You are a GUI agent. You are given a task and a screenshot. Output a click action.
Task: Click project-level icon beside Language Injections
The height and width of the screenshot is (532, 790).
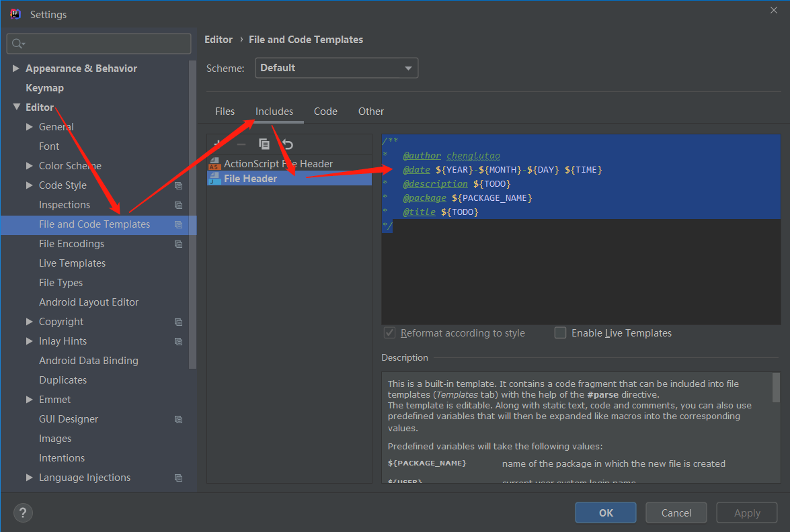178,478
